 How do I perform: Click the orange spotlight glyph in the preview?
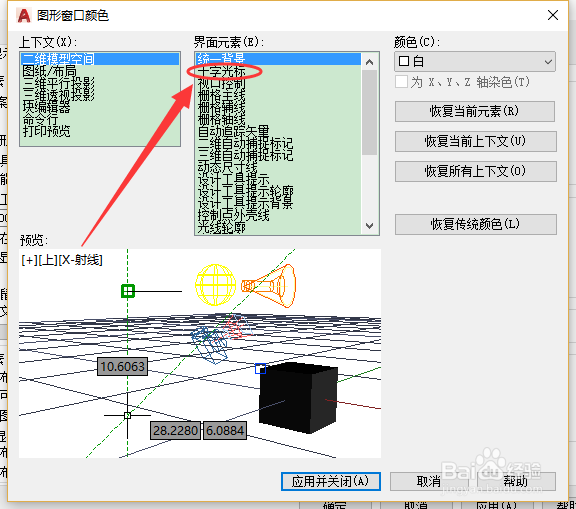269,286
